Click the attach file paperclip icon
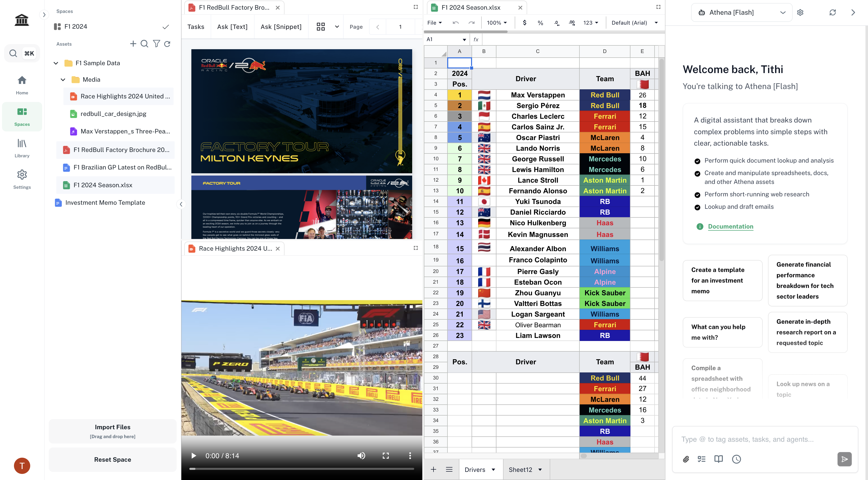The image size is (868, 480). 686,459
